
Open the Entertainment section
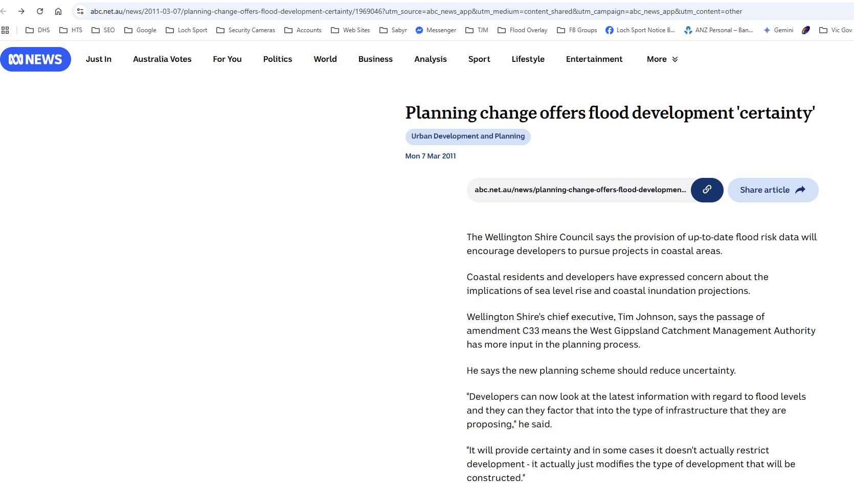point(594,59)
